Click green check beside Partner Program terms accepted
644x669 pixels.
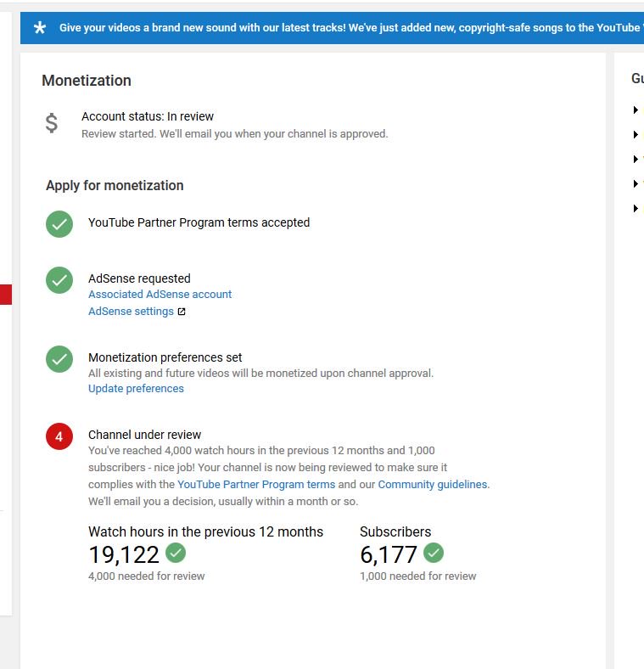(x=59, y=224)
